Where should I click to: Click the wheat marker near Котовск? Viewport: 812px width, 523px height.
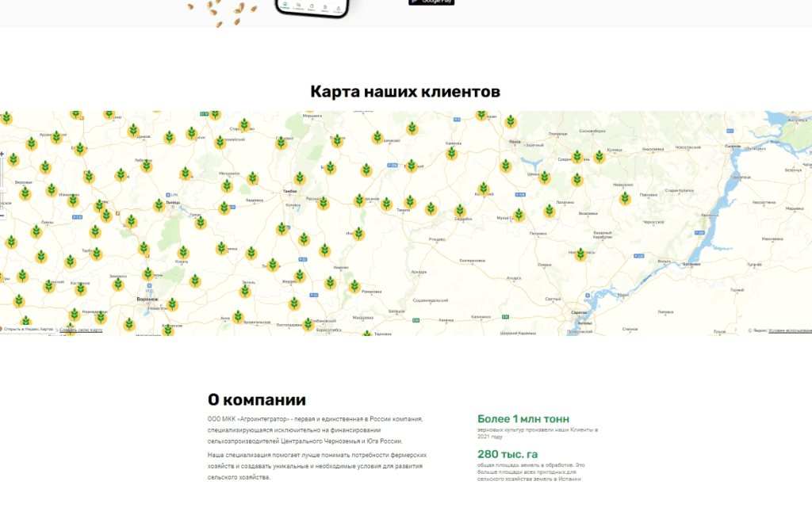pyautogui.click(x=282, y=229)
